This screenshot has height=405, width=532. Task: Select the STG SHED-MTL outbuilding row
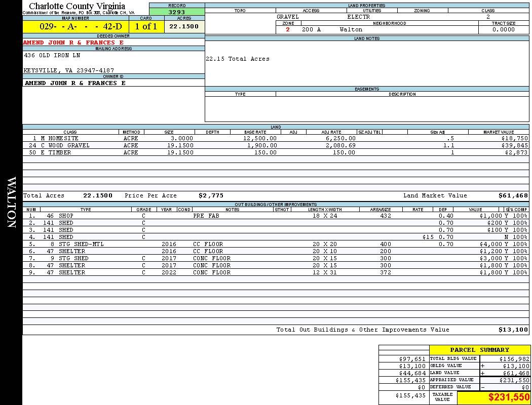[x=81, y=244]
